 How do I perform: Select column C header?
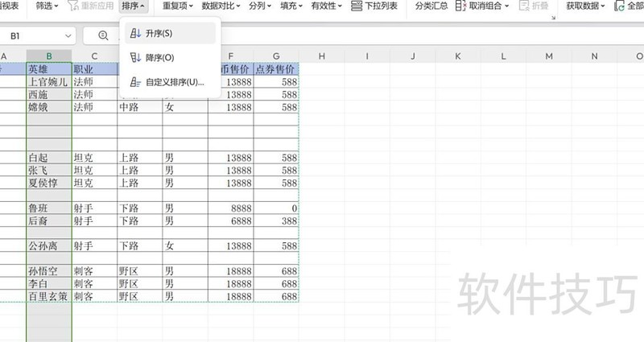pos(94,56)
